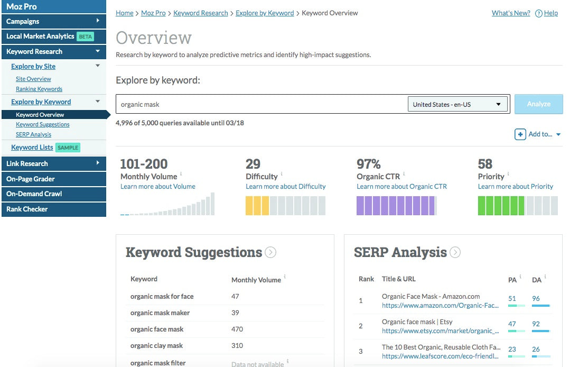Open the Ranking Keywords link
This screenshot has width=588, height=367.
(39, 89)
